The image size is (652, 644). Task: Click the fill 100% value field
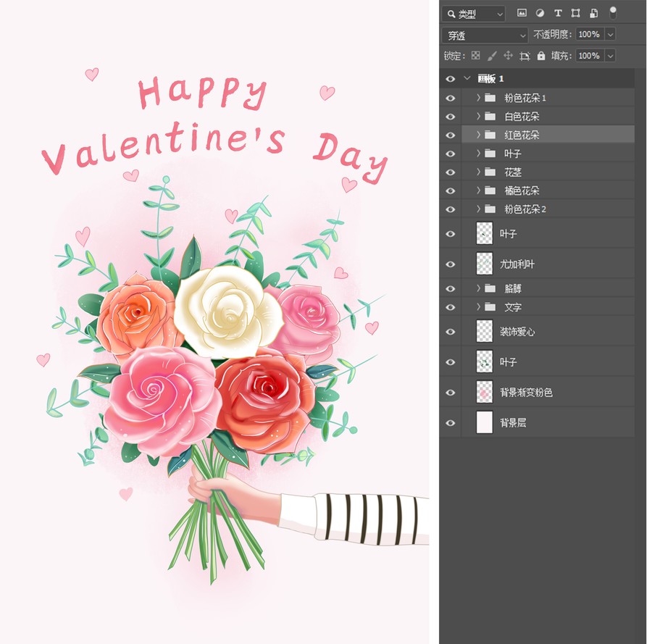click(x=589, y=56)
